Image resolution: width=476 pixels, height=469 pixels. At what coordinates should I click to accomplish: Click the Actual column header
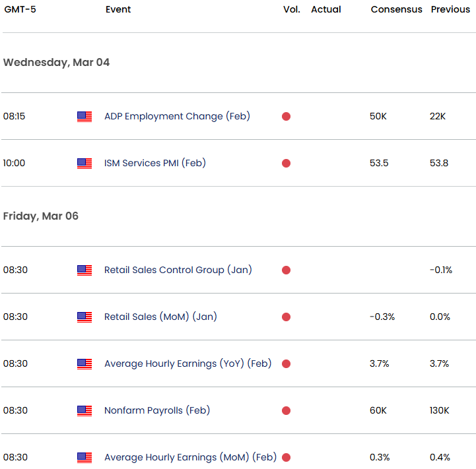tap(325, 10)
